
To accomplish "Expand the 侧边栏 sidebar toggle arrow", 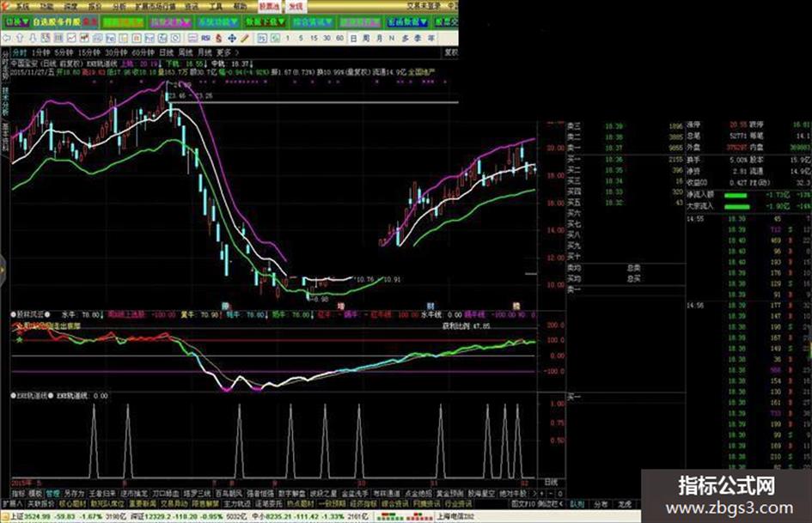I will [552, 503].
